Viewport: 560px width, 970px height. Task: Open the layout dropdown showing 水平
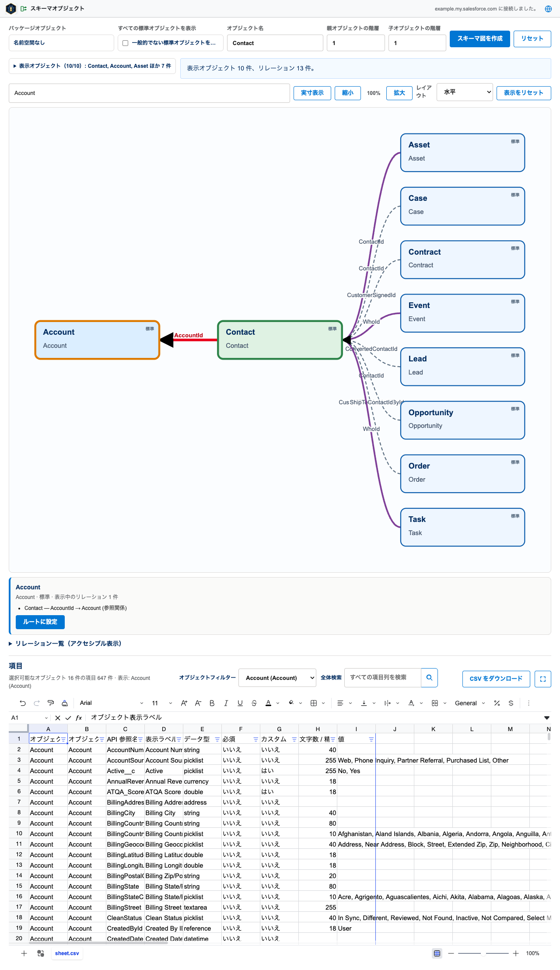pyautogui.click(x=465, y=92)
